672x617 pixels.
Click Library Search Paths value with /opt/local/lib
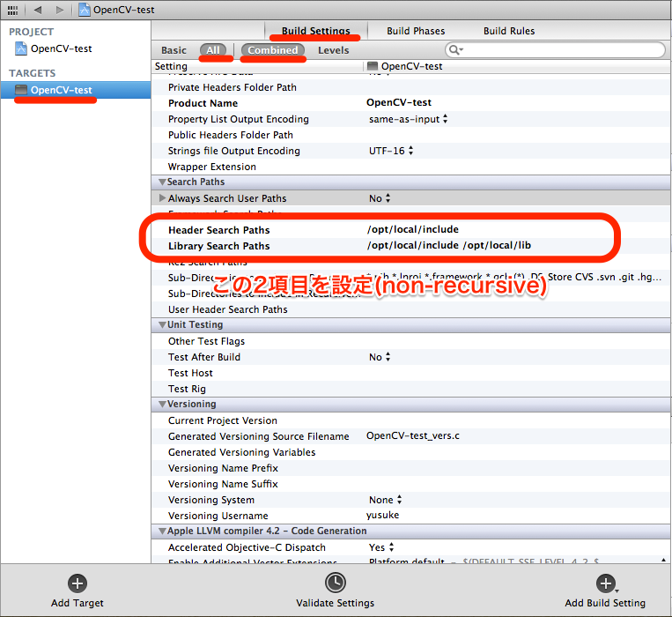448,245
